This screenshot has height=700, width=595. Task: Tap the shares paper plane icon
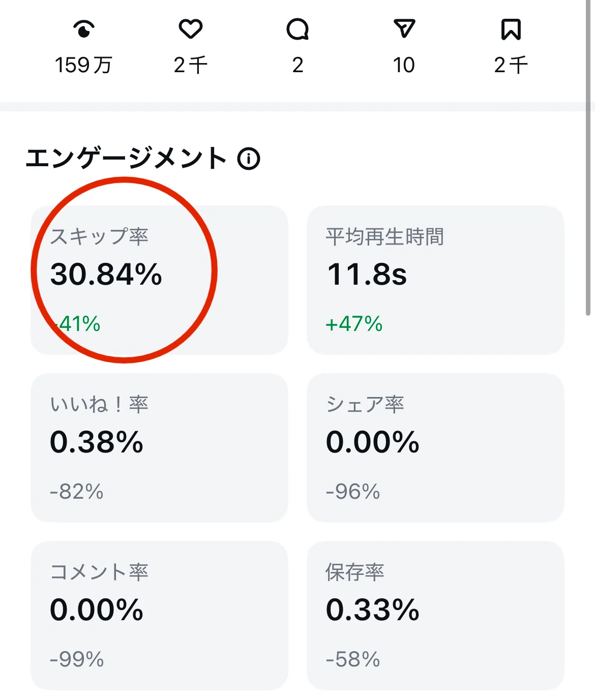click(x=404, y=29)
